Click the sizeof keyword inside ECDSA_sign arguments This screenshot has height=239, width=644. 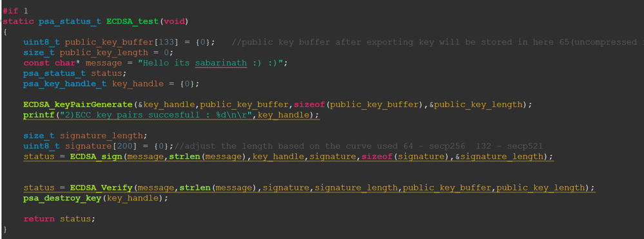375,157
